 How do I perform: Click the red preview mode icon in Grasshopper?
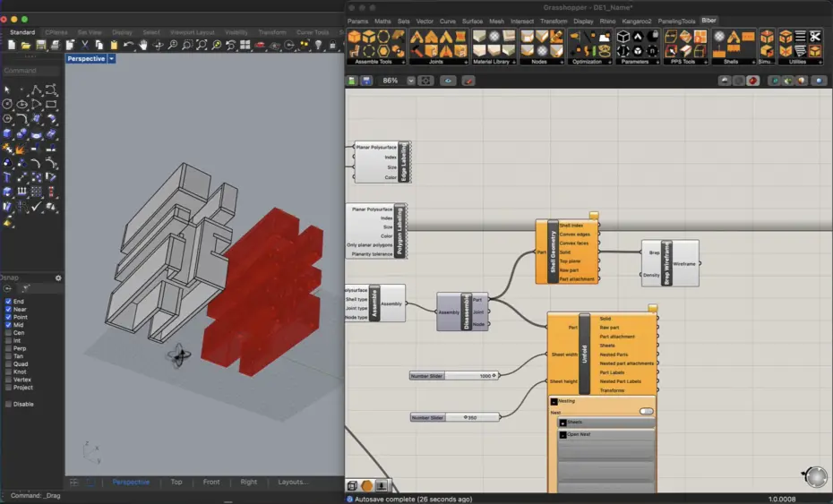(752, 81)
